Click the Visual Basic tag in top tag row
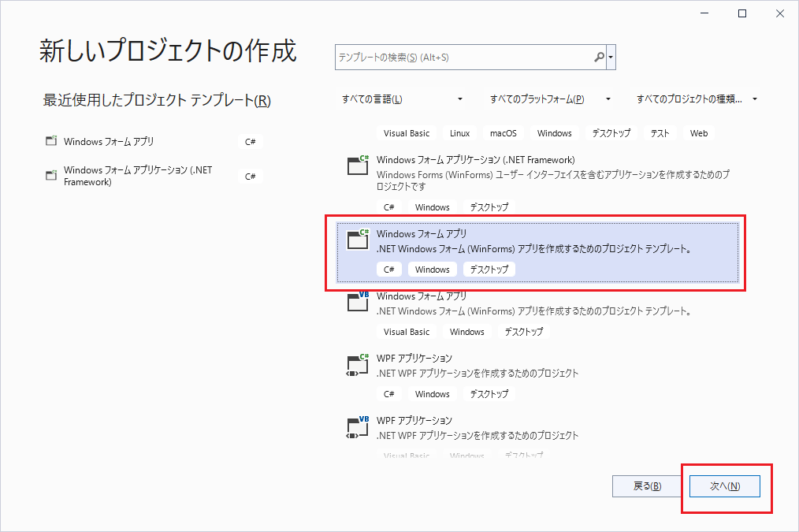Viewport: 799px width, 532px height. [x=406, y=133]
